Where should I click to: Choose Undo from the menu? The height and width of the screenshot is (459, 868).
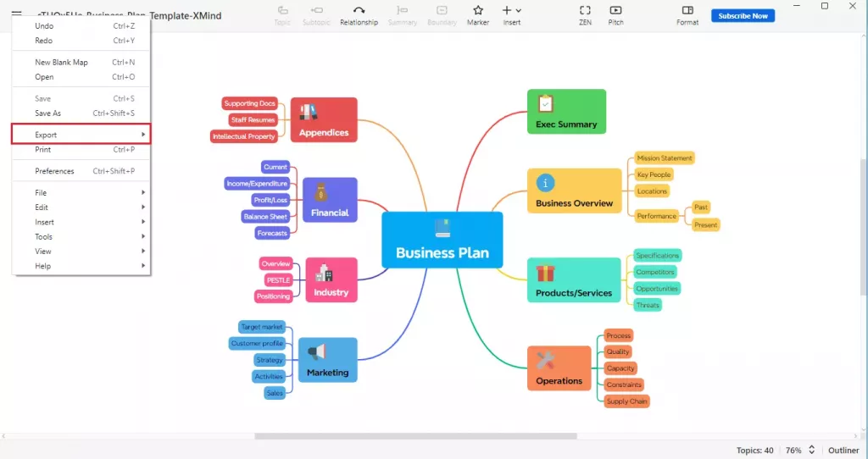pyautogui.click(x=81, y=26)
